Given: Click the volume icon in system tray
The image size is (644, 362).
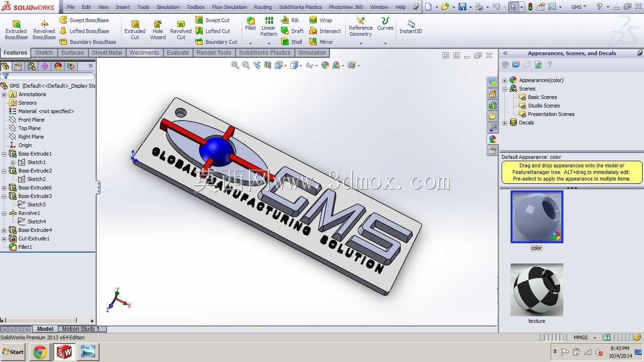Looking at the screenshot, I should [x=599, y=352].
